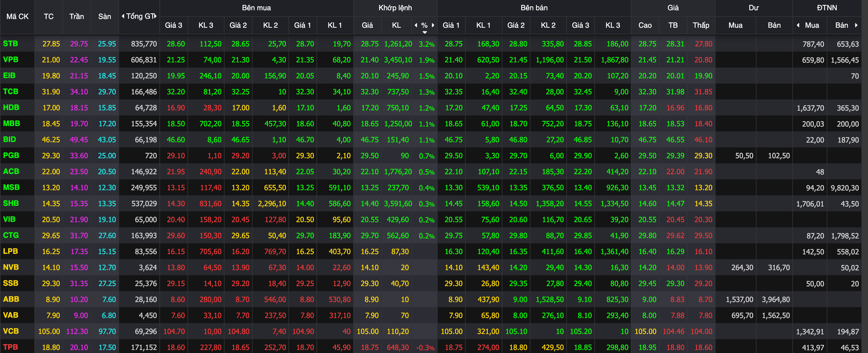Select VCB ceiling price 112.30
Image resolution: width=868 pixels, height=353 pixels.
(77, 331)
